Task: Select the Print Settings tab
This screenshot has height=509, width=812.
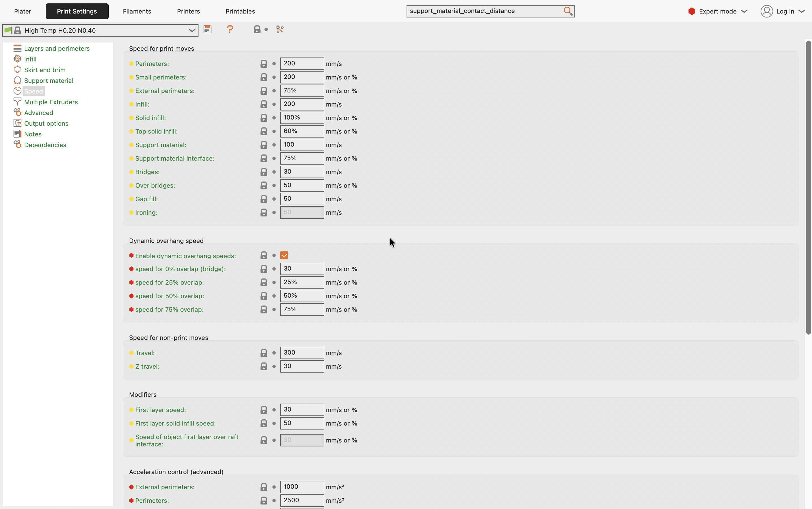Action: tap(77, 12)
